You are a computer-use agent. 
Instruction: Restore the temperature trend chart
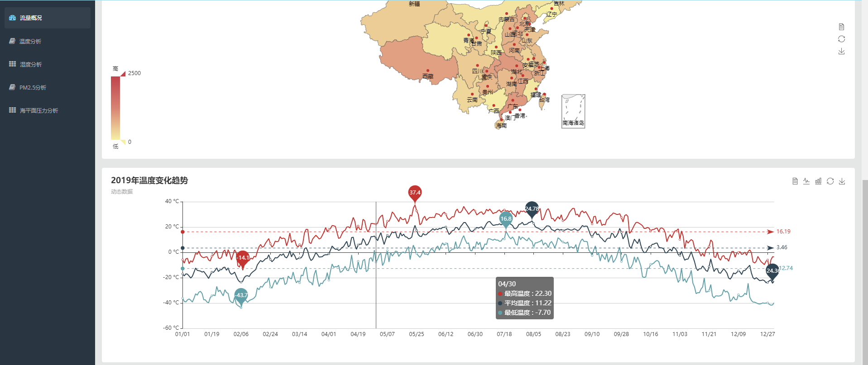[x=830, y=181]
